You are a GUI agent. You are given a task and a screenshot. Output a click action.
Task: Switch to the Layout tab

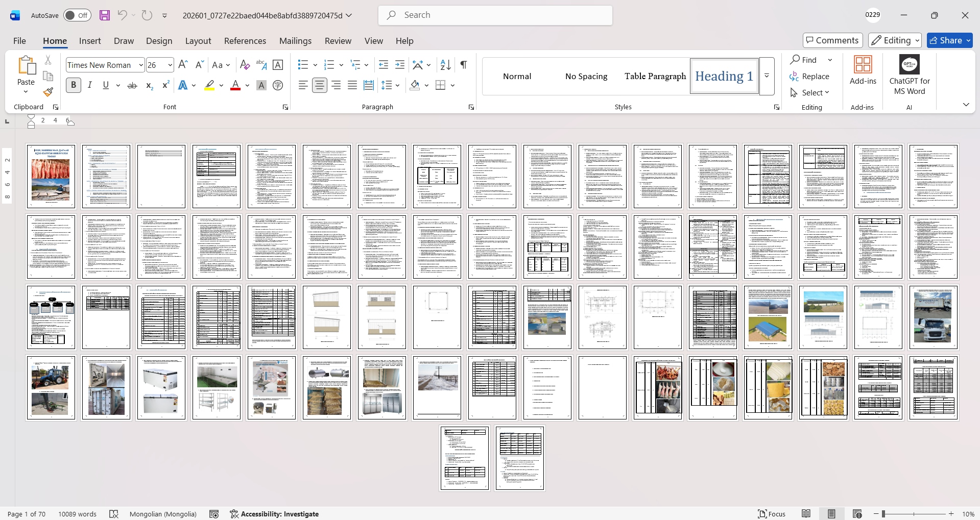[198, 41]
